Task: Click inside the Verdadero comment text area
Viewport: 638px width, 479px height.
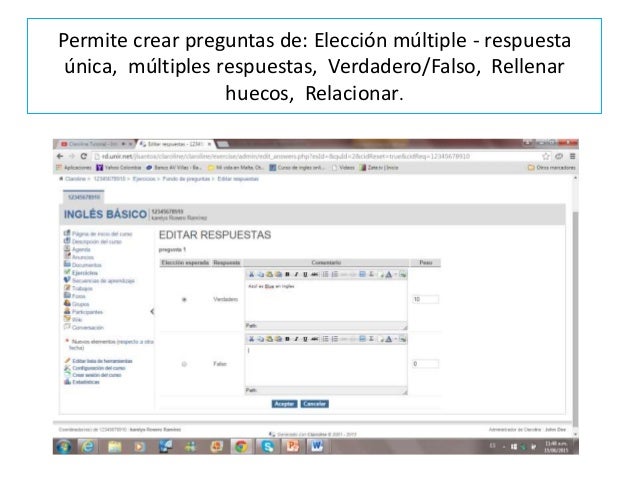Action: pyautogui.click(x=326, y=300)
